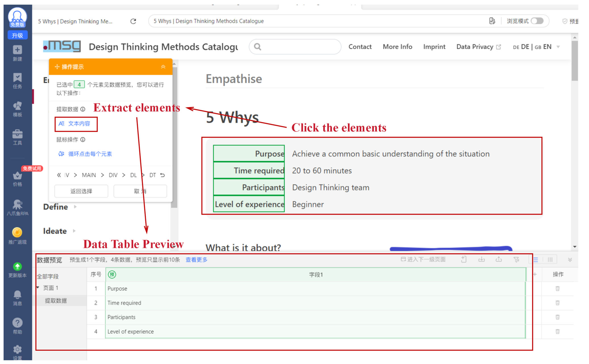Toggle the 浏览模式 browse mode switch
The height and width of the screenshot is (364, 589).
tap(537, 21)
